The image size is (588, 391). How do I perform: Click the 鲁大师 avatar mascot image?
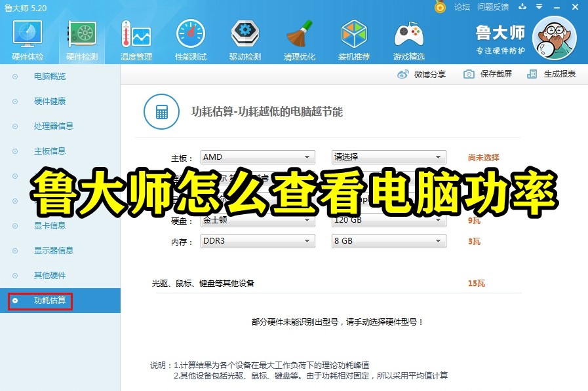coord(555,38)
